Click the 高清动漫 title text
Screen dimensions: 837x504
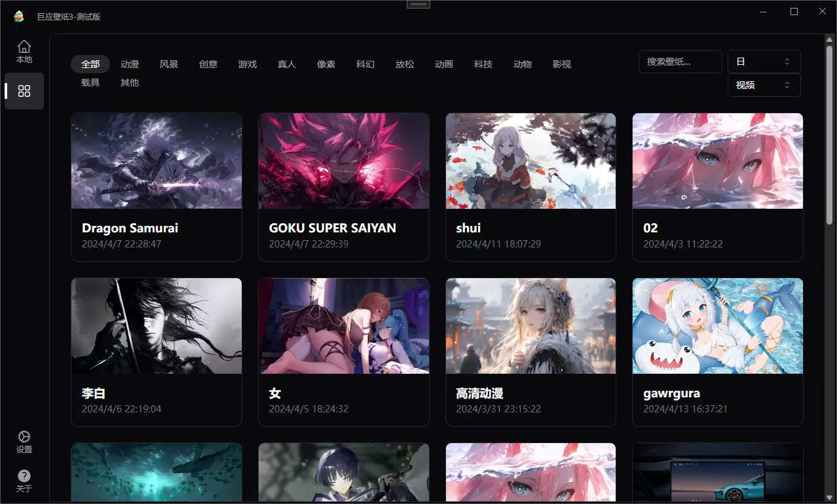pyautogui.click(x=479, y=393)
